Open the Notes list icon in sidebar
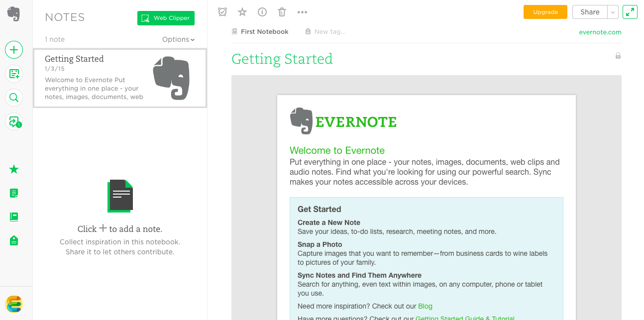 [14, 193]
